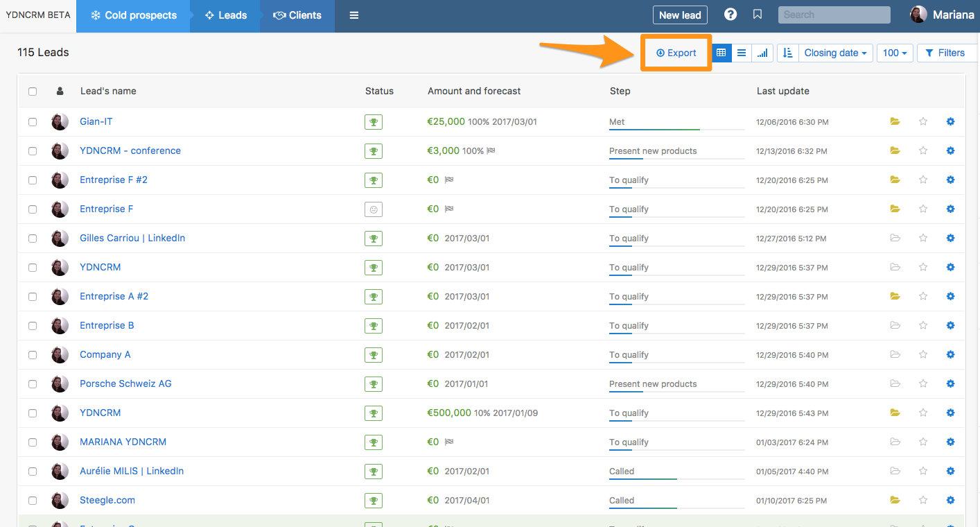This screenshot has height=527, width=980.
Task: Switch to table grid view icon
Action: (721, 53)
